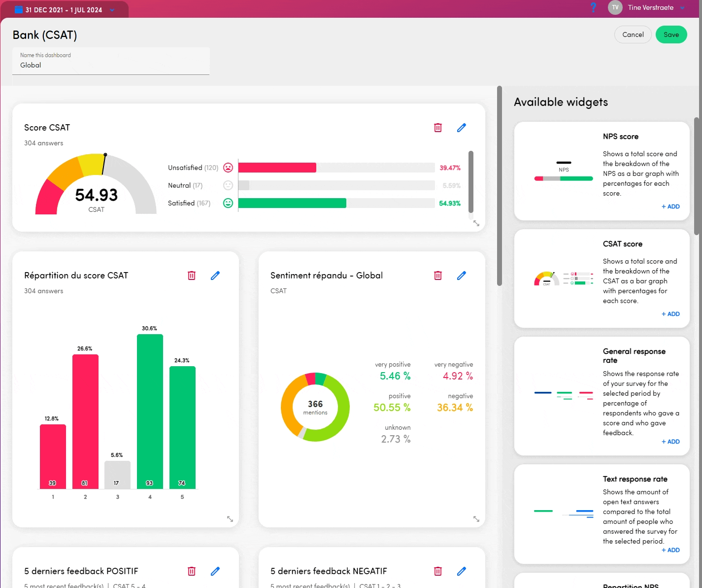Viewport: 702px width, 588px height.
Task: Add the General response rate widget
Action: tap(670, 442)
